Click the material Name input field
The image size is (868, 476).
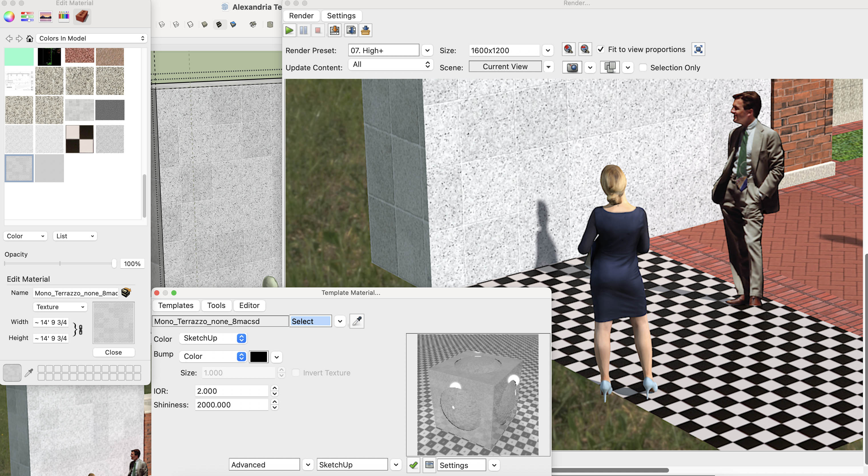[76, 293]
